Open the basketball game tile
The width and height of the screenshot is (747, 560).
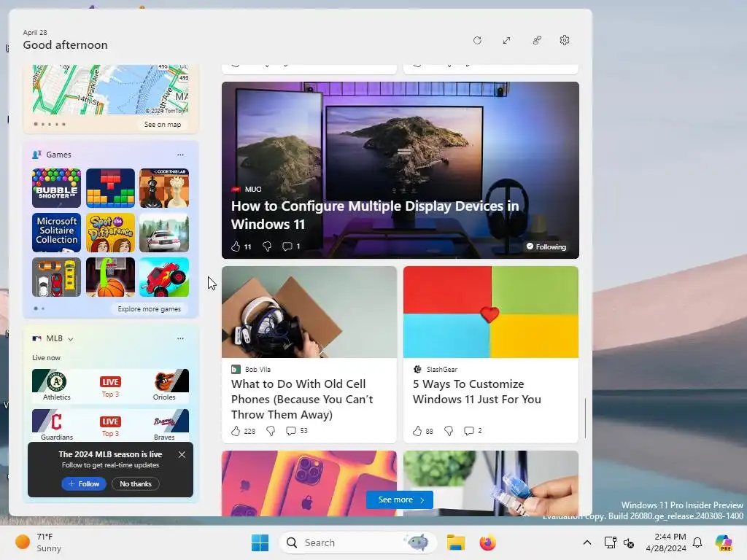110,277
